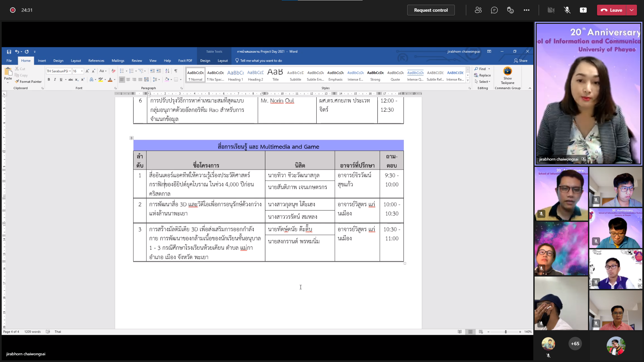The width and height of the screenshot is (644, 362).
Task: Toggle Superscript formatting
Action: 83,80
